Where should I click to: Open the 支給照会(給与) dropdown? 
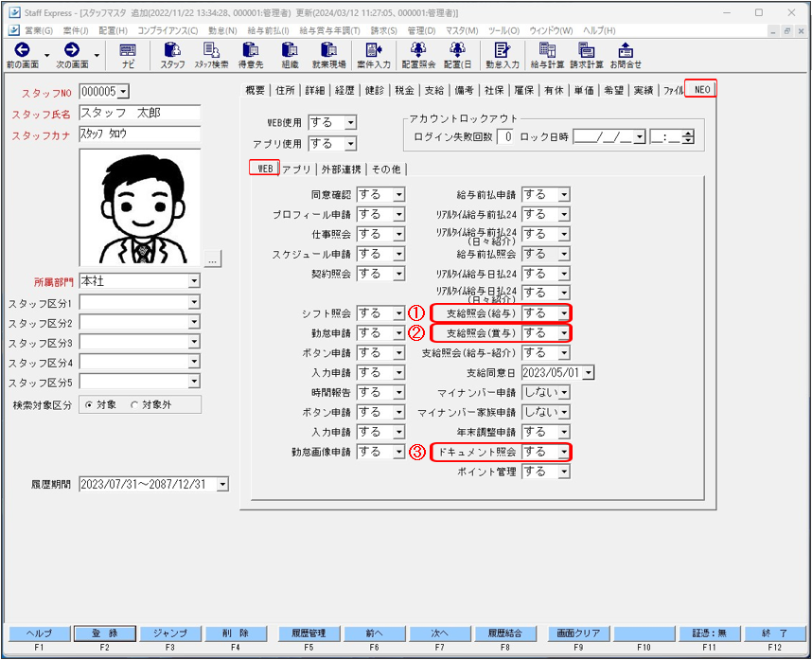(564, 313)
